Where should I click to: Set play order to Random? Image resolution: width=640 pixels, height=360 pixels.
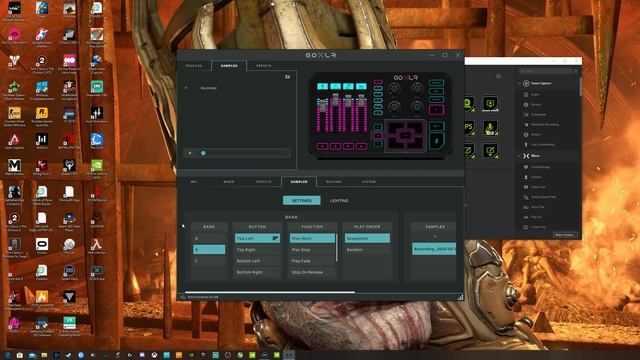click(367, 249)
